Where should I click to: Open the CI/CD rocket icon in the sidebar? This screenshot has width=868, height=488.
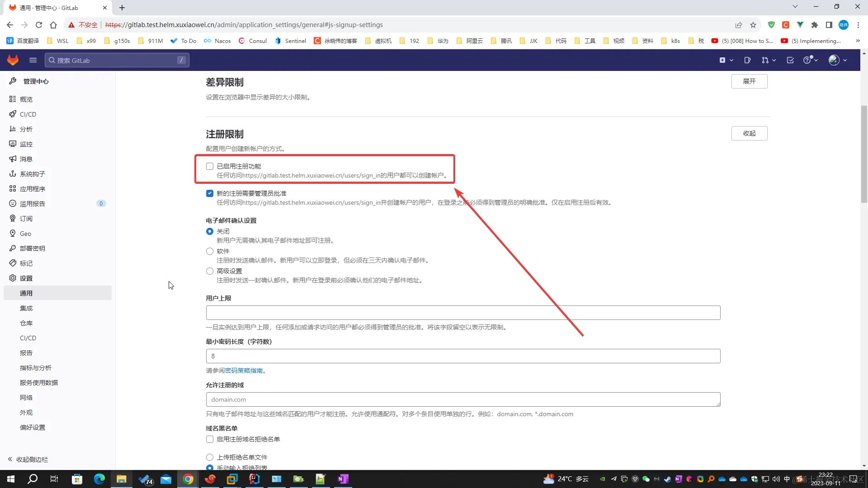coord(13,114)
